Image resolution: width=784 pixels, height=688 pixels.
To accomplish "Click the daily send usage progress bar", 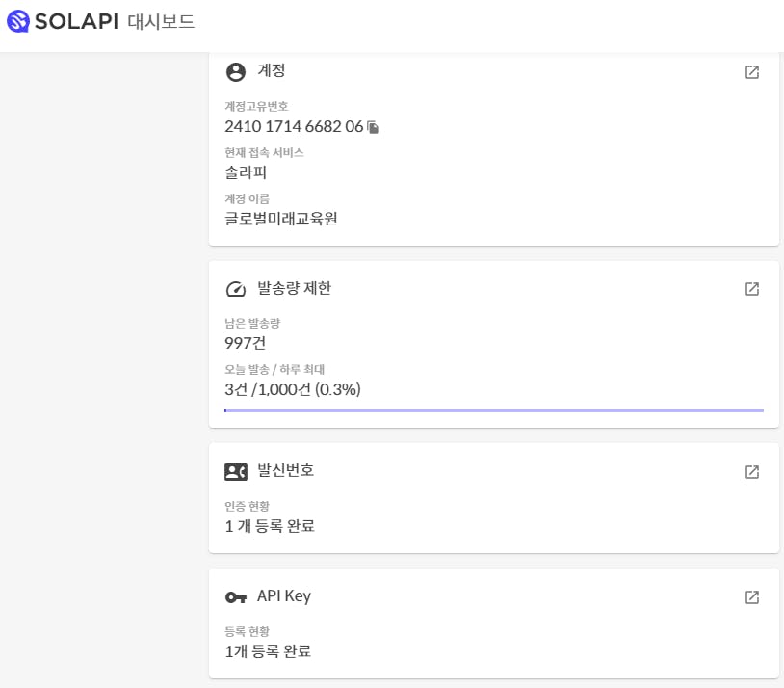I will [493, 410].
